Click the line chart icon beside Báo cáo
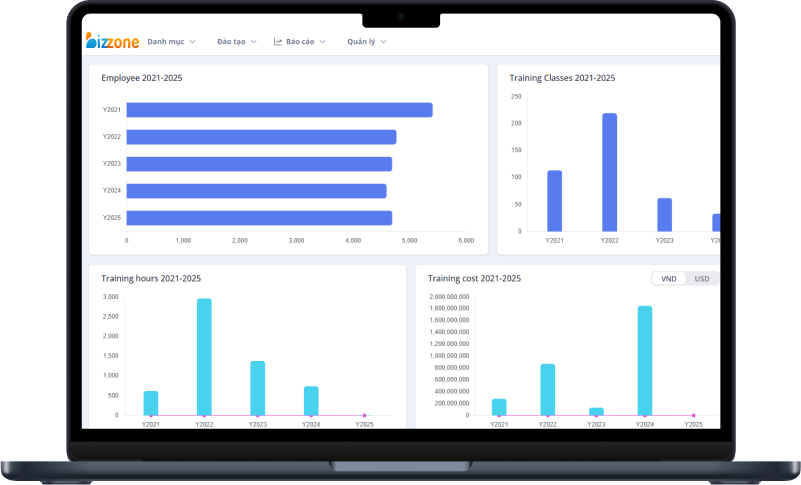Screen dimensions: 801x485 click(x=278, y=42)
